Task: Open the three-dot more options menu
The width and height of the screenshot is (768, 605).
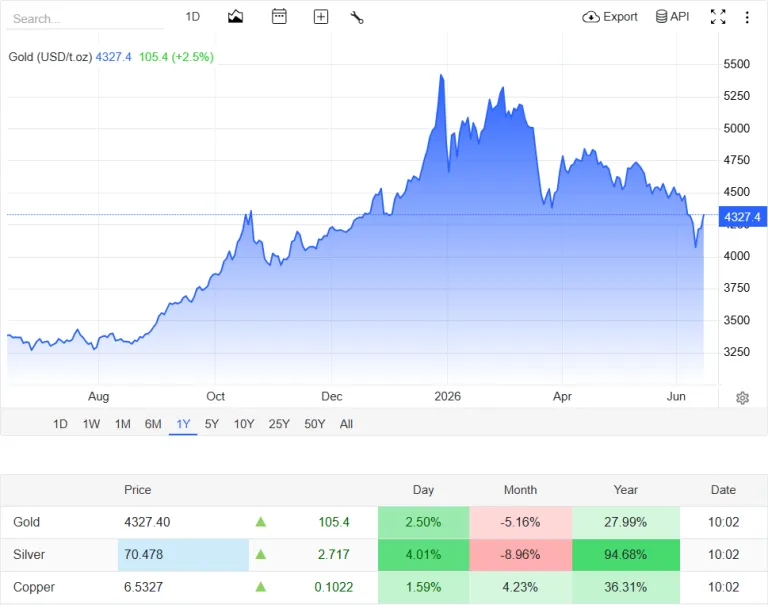Action: [x=747, y=18]
